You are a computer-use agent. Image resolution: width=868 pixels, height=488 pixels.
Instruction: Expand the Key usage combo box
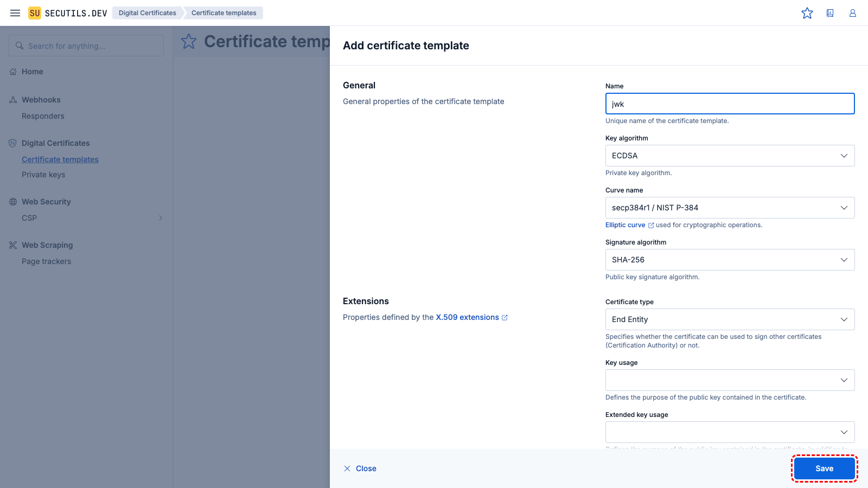[729, 380]
